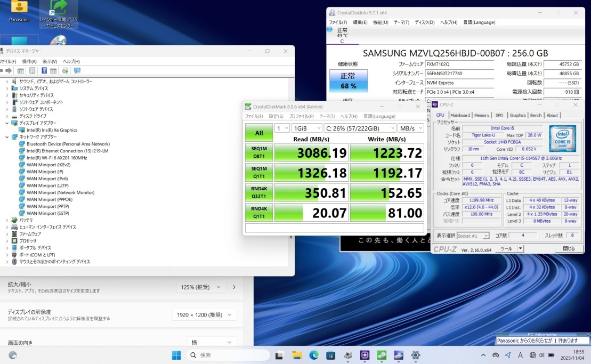Open the 操作(A) menu in Device Manager
Image resolution: width=591 pixels, height=364 pixels.
29,61
